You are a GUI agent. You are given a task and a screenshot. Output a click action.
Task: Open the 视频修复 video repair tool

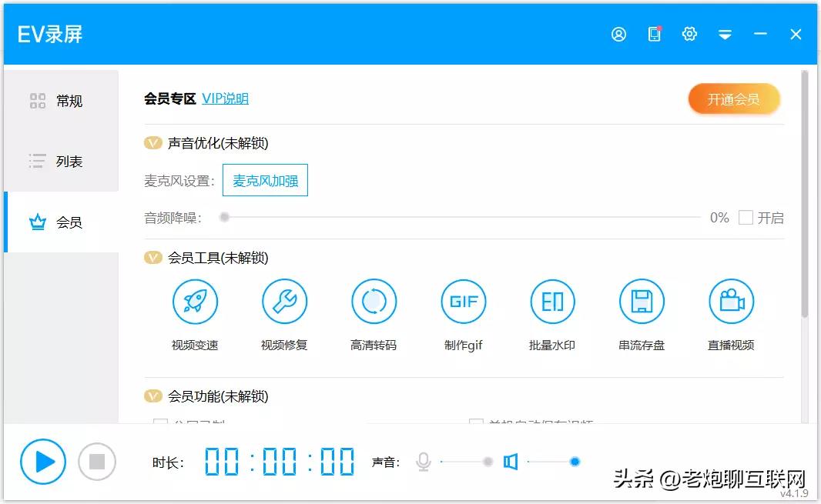pyautogui.click(x=284, y=301)
